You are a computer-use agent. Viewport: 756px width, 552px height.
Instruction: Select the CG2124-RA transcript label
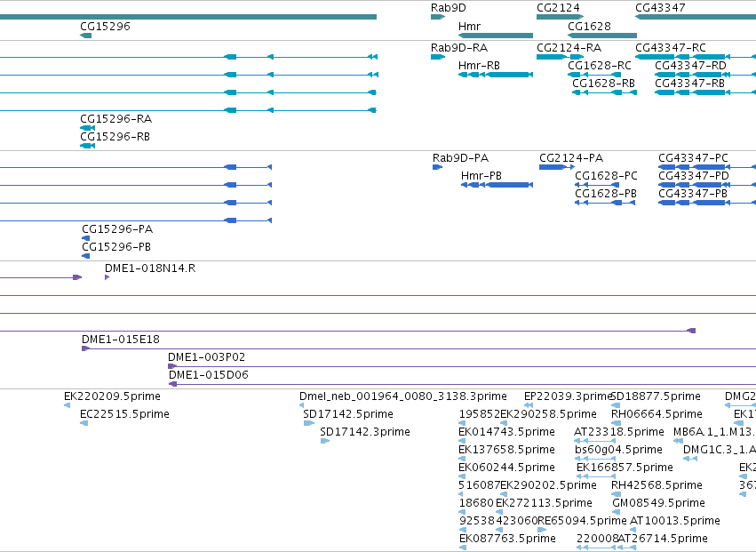(x=569, y=48)
